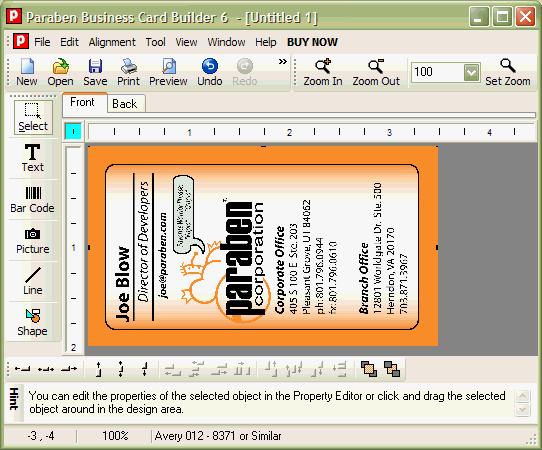
Task: Select the joe@paraben.com email text
Action: [163, 255]
